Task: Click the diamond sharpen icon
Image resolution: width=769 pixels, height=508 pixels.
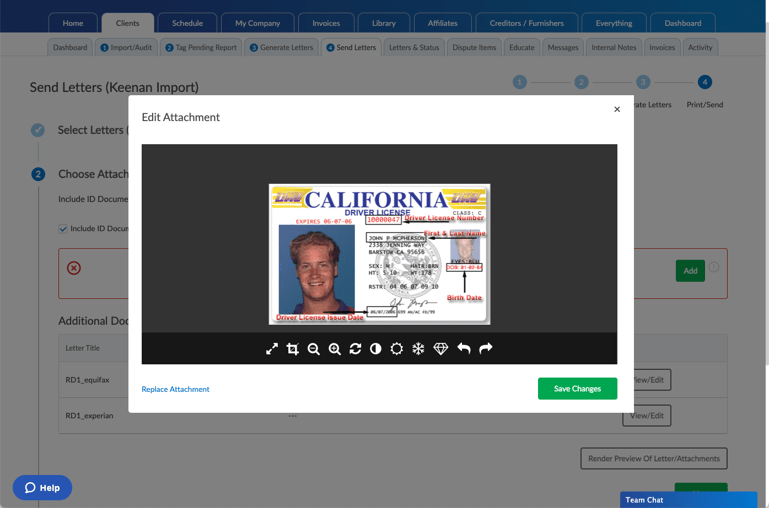Action: tap(441, 349)
